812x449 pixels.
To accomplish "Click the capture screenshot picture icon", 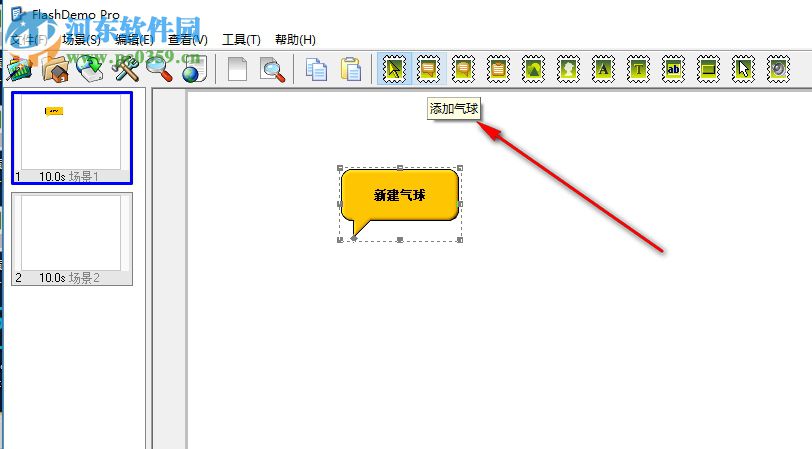I will coord(19,69).
